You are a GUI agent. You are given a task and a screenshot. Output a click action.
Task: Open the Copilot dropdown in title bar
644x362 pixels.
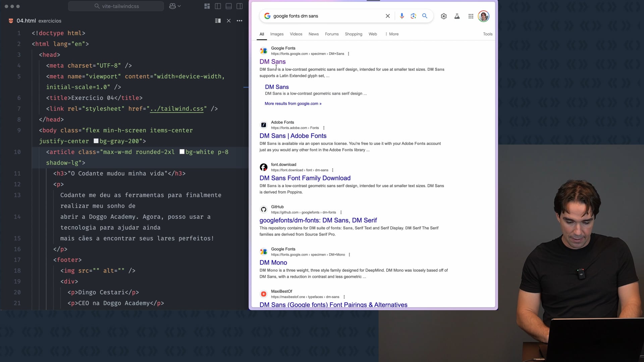pos(175,6)
